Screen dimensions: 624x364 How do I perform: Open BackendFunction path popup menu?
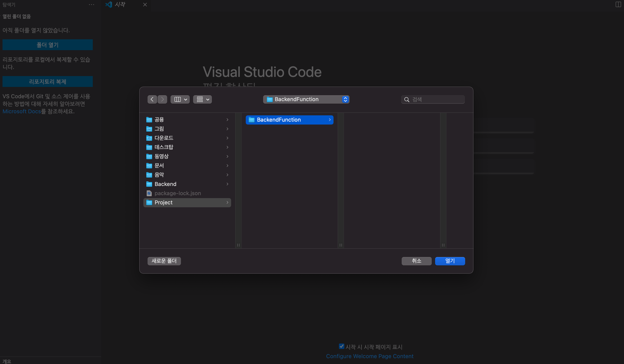click(306, 99)
